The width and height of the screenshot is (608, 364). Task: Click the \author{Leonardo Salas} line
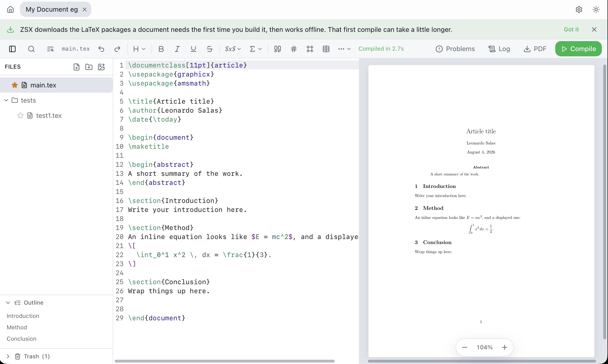(175, 110)
